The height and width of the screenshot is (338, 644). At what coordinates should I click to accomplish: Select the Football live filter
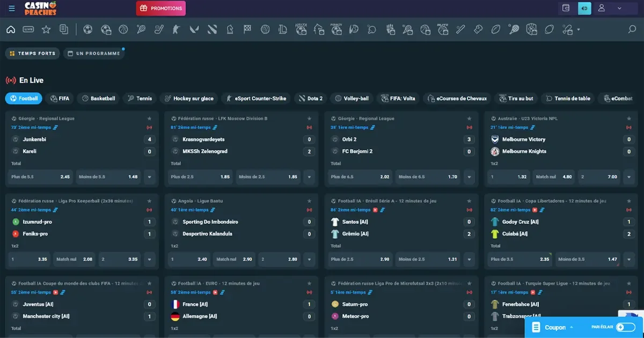pos(24,98)
